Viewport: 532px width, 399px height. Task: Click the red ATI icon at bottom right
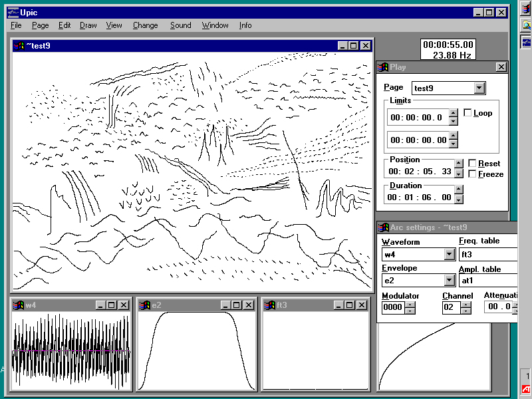click(x=526, y=389)
